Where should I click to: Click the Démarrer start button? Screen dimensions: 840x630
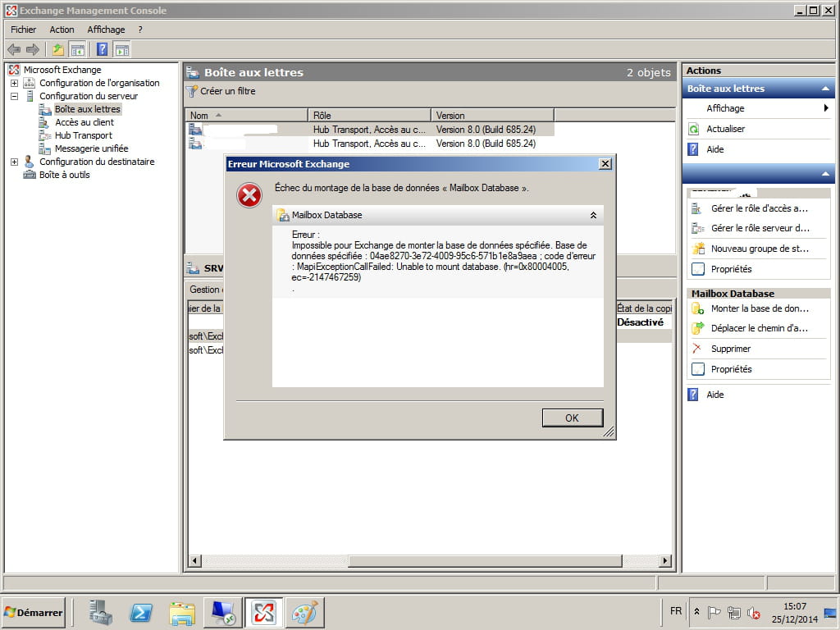(34, 612)
